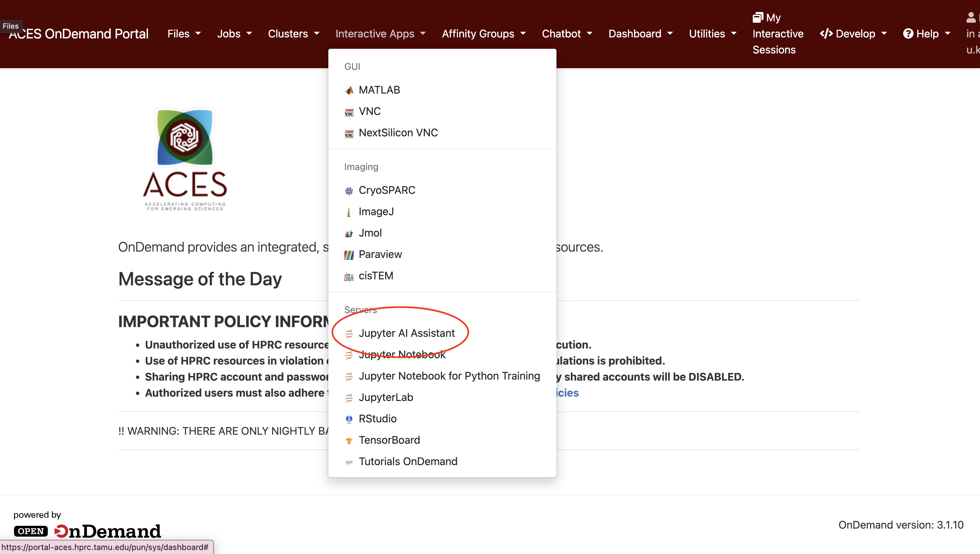Click the CryoSPARC snowflake icon
The width and height of the screenshot is (980, 554).
[x=349, y=191]
